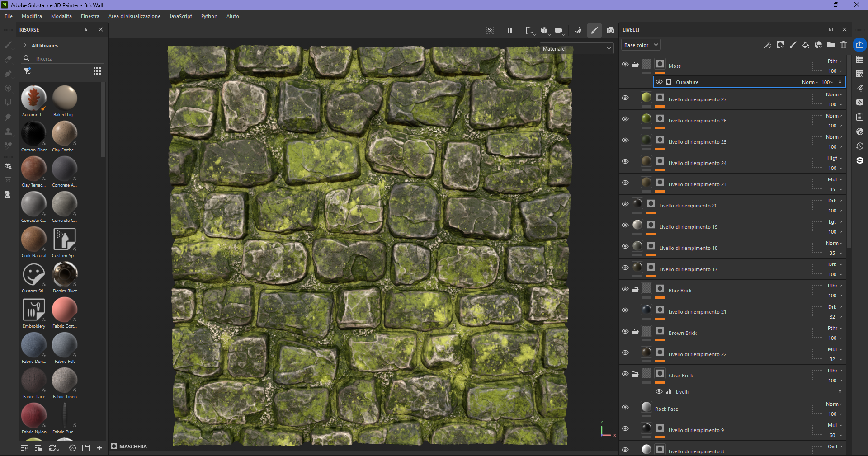Open the Base color channel dropdown
The width and height of the screenshot is (868, 456).
pos(641,45)
